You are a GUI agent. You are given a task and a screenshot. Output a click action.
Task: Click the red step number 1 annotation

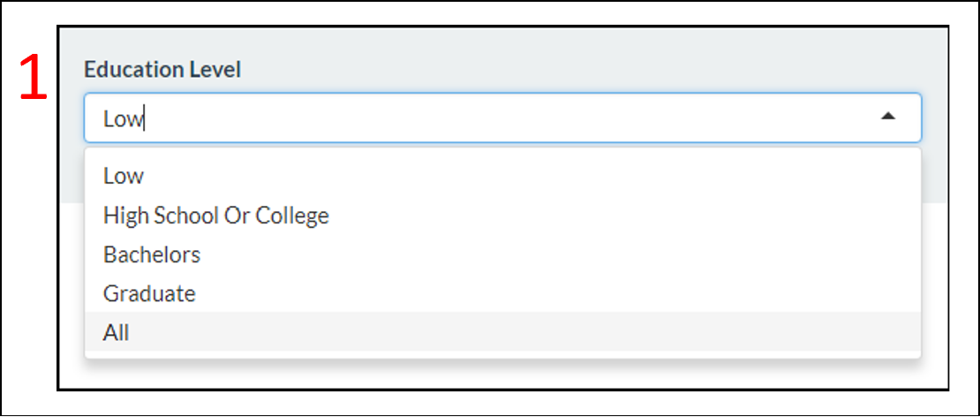pyautogui.click(x=34, y=80)
